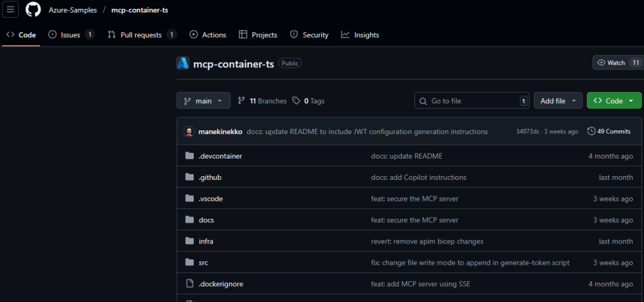
Task: Open the src folder
Action: (203, 262)
